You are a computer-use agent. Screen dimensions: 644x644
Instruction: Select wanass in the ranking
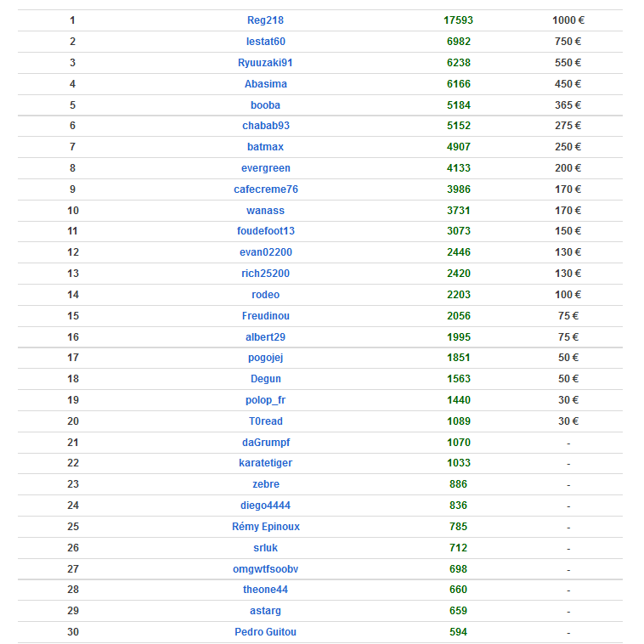[x=265, y=211]
